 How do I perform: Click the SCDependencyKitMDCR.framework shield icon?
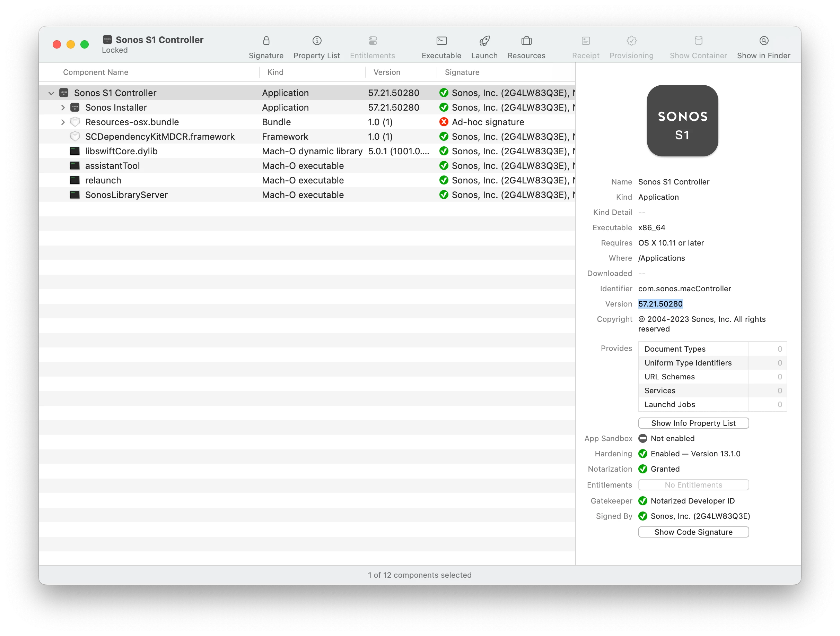coord(75,136)
